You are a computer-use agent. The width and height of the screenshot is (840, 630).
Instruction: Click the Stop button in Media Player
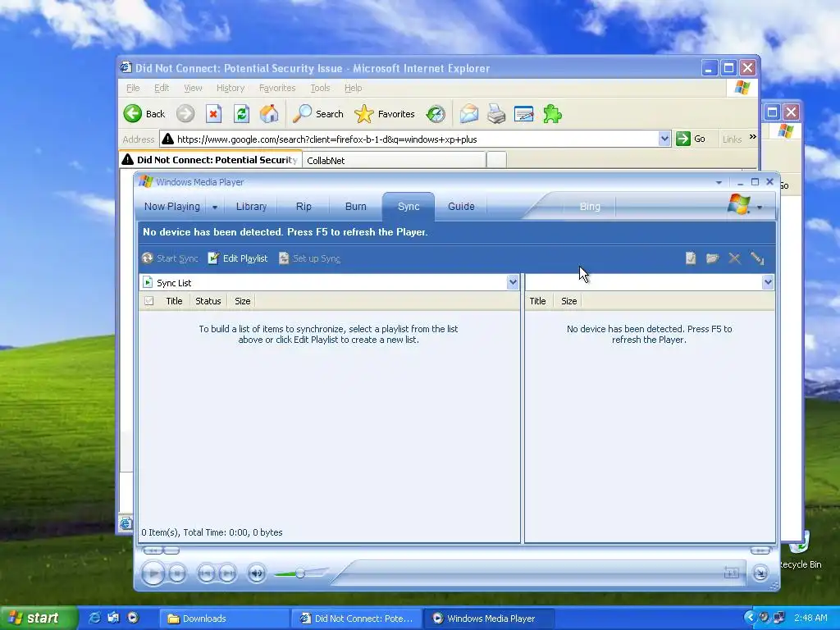[177, 573]
